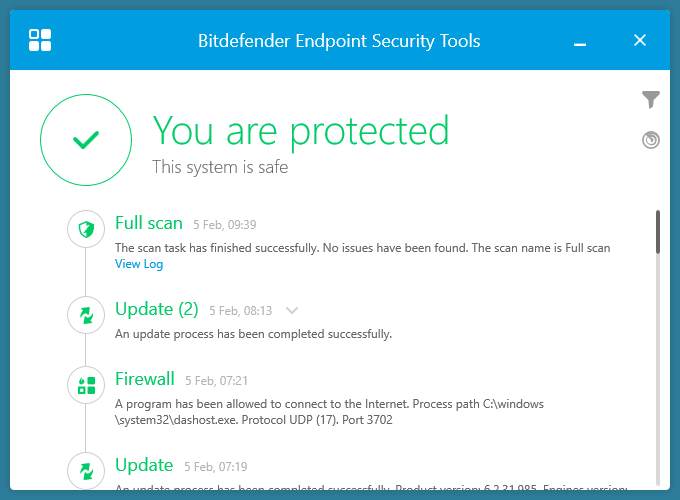Select the Full scan shield icon
The image size is (680, 500).
(86, 230)
